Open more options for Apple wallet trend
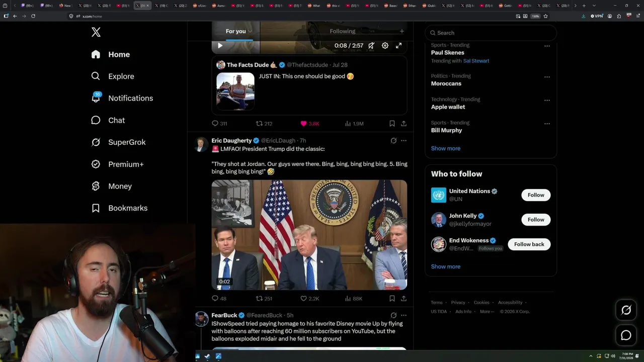This screenshot has height=362, width=644. pos(547,100)
